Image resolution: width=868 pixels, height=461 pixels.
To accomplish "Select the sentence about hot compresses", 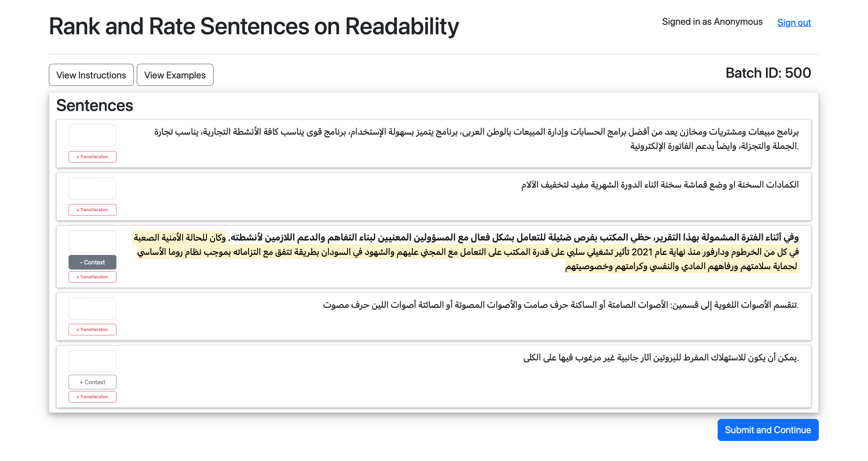I will click(660, 185).
